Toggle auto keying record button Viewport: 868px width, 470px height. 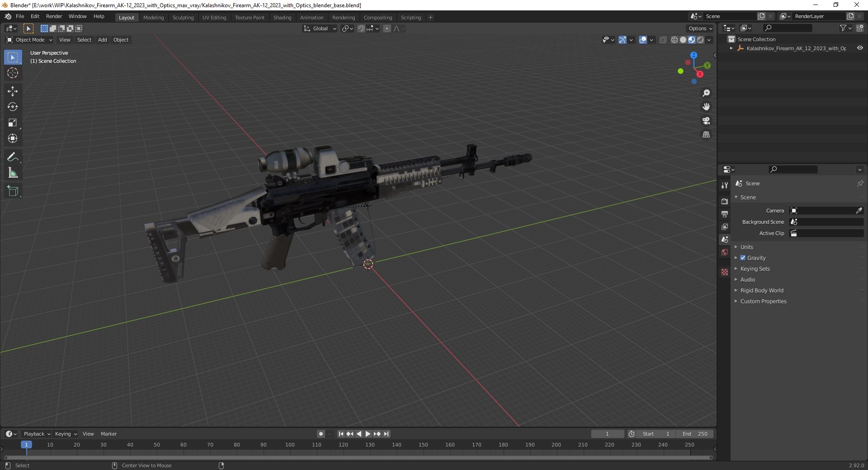coord(321,434)
